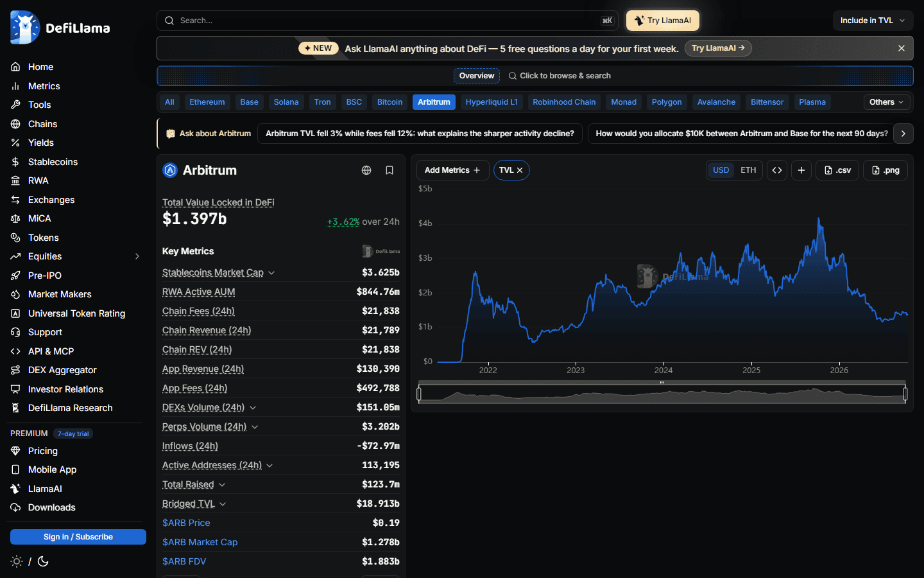Switch to dark theme moon icon
This screenshot has width=924, height=578.
tap(43, 561)
